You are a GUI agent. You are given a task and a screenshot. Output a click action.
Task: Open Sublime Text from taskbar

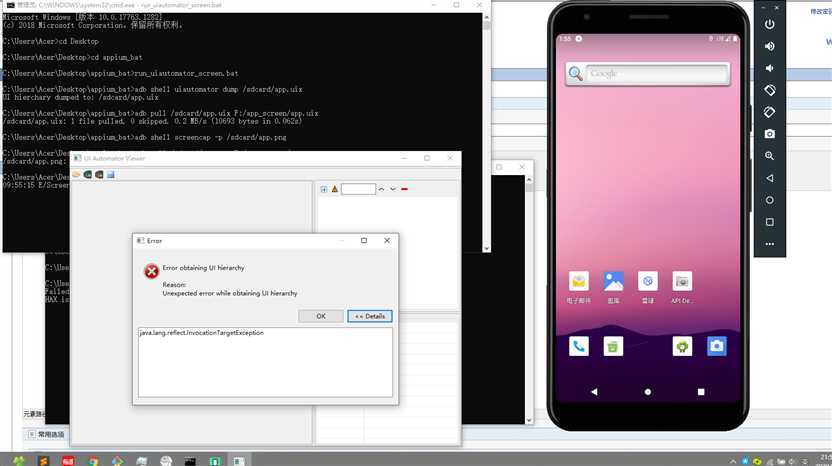[x=44, y=460]
